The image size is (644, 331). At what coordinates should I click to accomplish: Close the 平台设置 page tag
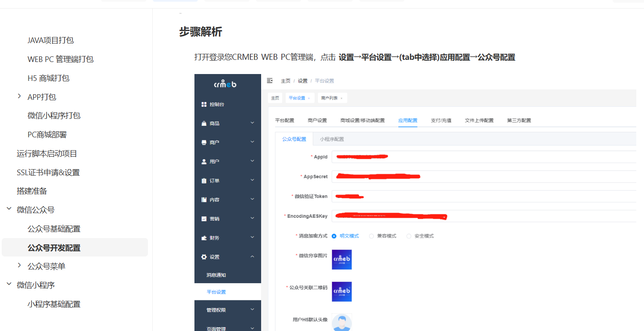click(x=309, y=99)
